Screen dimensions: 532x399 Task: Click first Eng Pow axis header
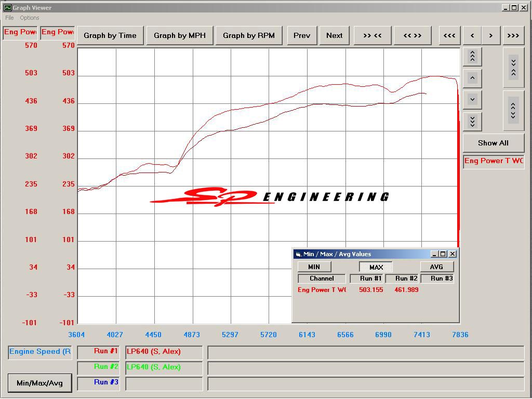coord(20,33)
